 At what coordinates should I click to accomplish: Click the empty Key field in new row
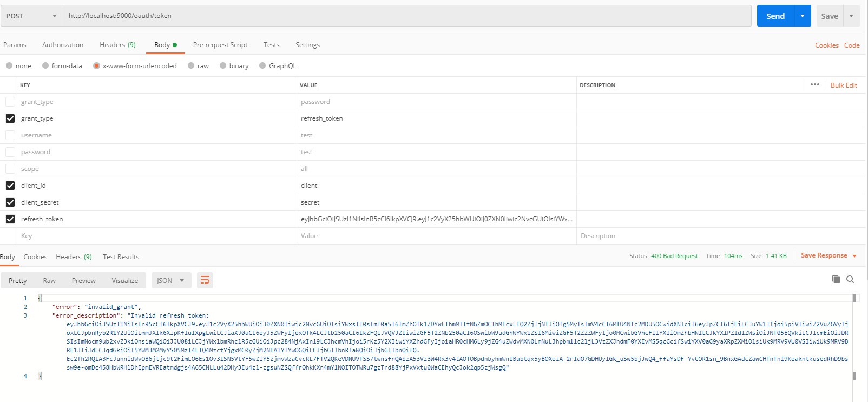click(x=157, y=236)
